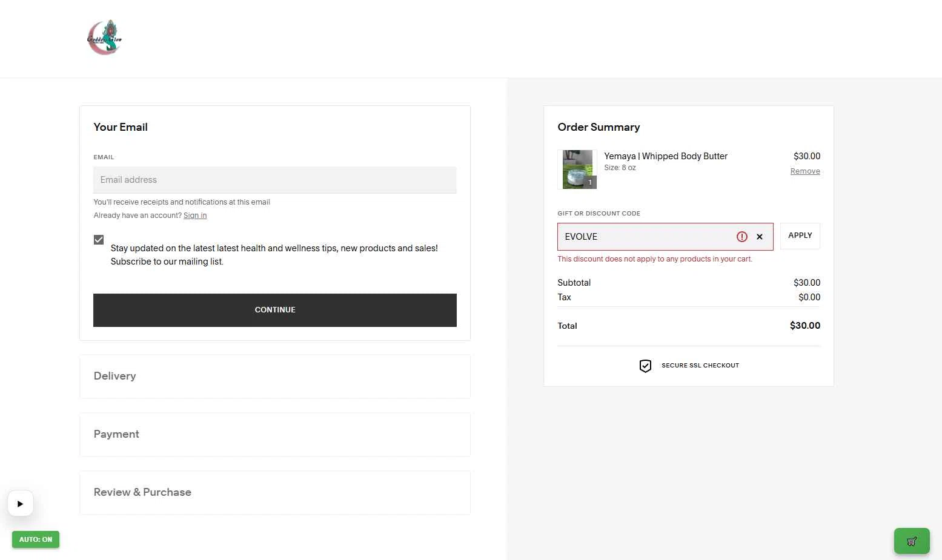Click the Yemaya body butter product thumbnail
This screenshot has width=942, height=560.
pos(577,170)
